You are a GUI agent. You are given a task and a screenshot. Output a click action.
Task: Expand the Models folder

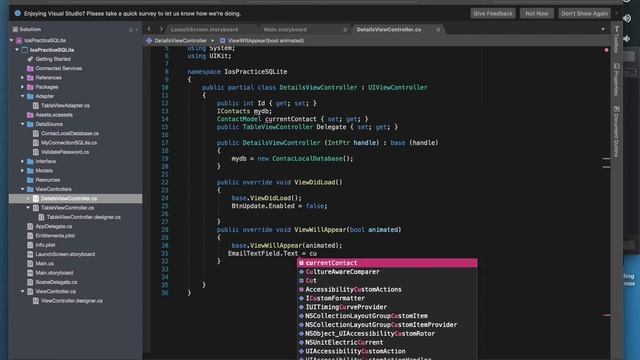point(22,171)
